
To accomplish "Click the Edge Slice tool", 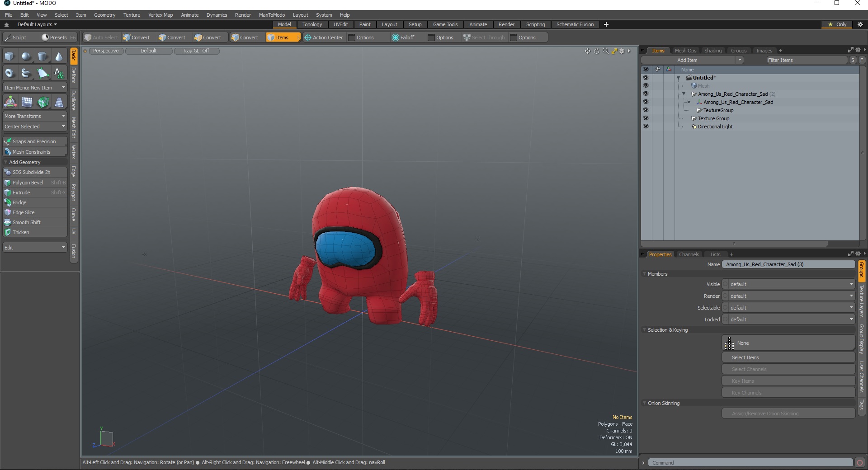I will click(x=35, y=212).
